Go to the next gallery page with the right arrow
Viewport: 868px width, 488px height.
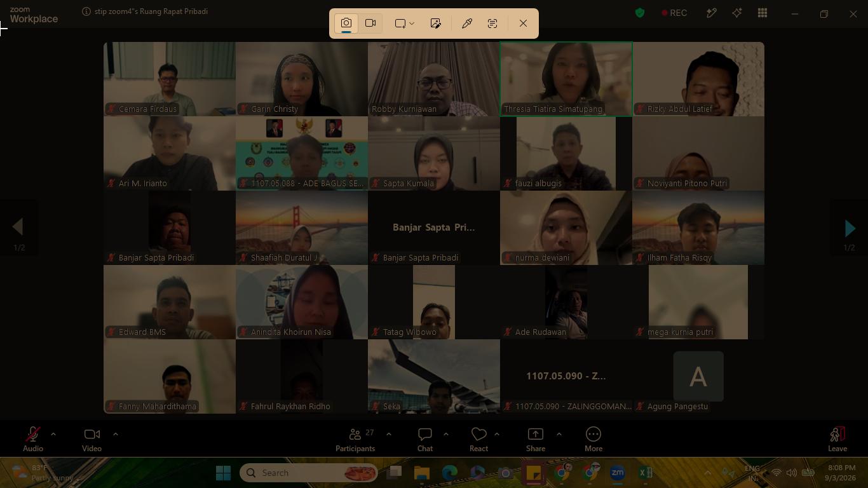pos(850,228)
